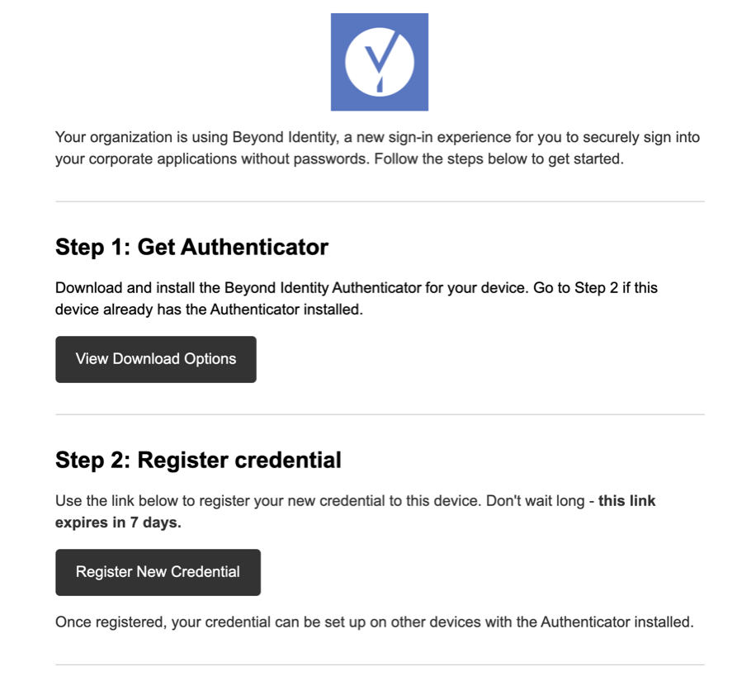Click the bottom divider below the note
This screenshot has height=700, width=756.
coord(380,665)
